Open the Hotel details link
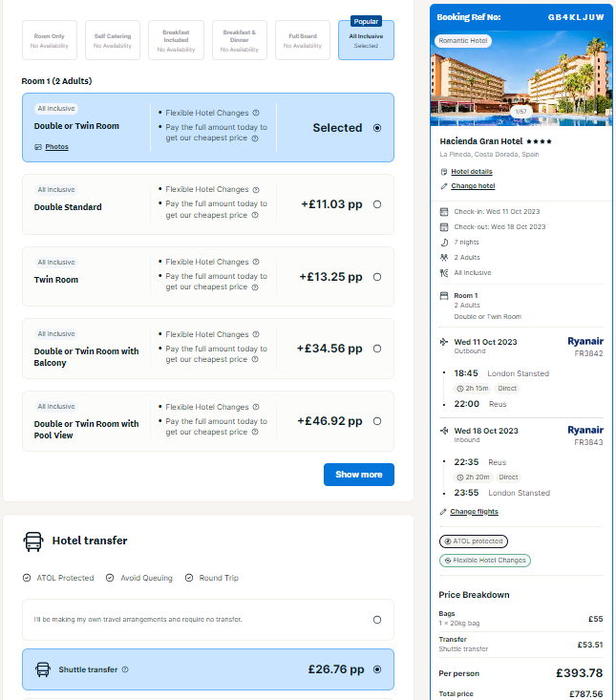616x700 pixels. pos(472,172)
